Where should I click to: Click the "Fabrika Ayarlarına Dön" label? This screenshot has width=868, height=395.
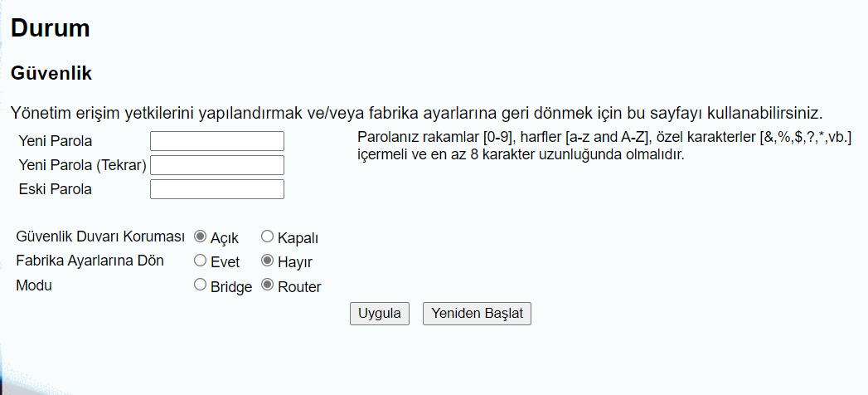point(90,261)
